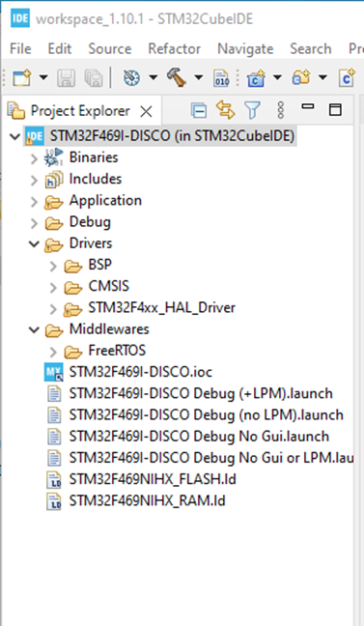Viewport: 364px width, 626px height.
Task: Select the Middlewares folder label
Action: (109, 329)
